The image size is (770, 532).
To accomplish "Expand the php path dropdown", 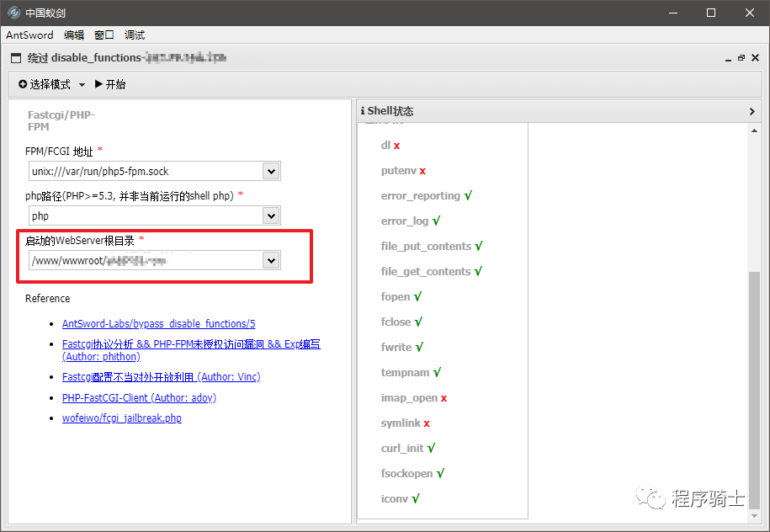I will (x=271, y=215).
